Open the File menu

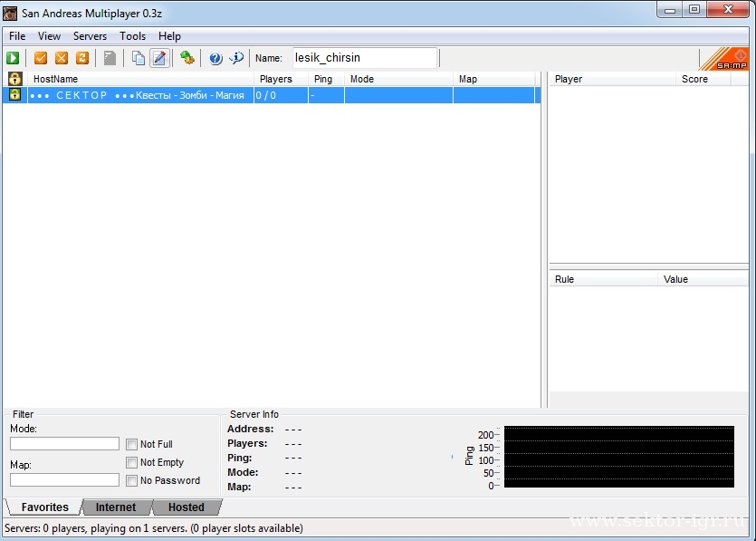pos(17,36)
